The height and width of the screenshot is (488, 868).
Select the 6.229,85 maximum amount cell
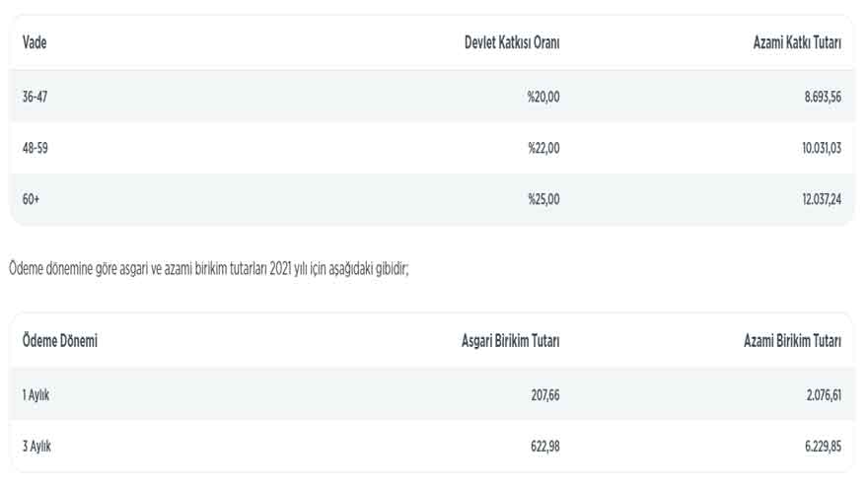(x=823, y=447)
